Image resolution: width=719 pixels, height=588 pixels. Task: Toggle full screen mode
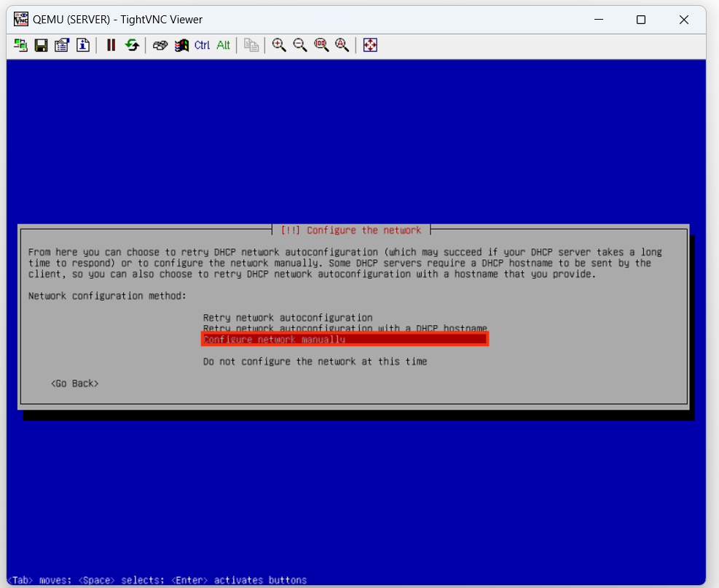370,45
